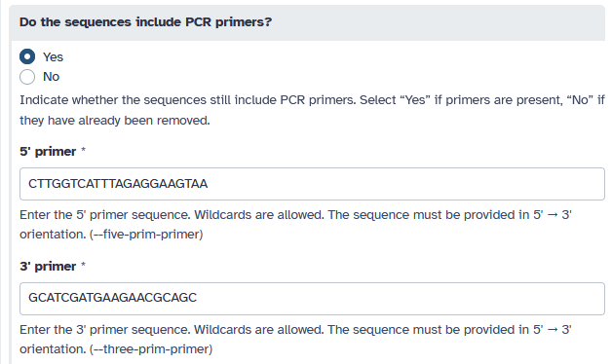Click the arrow symbol in 3' primer help
The image size is (612, 364).
tap(553, 330)
